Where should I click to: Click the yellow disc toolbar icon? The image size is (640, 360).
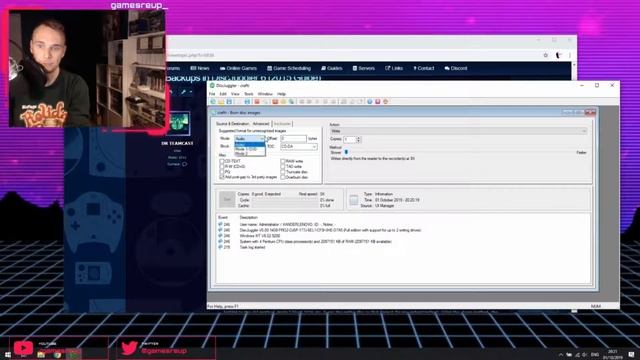point(283,102)
